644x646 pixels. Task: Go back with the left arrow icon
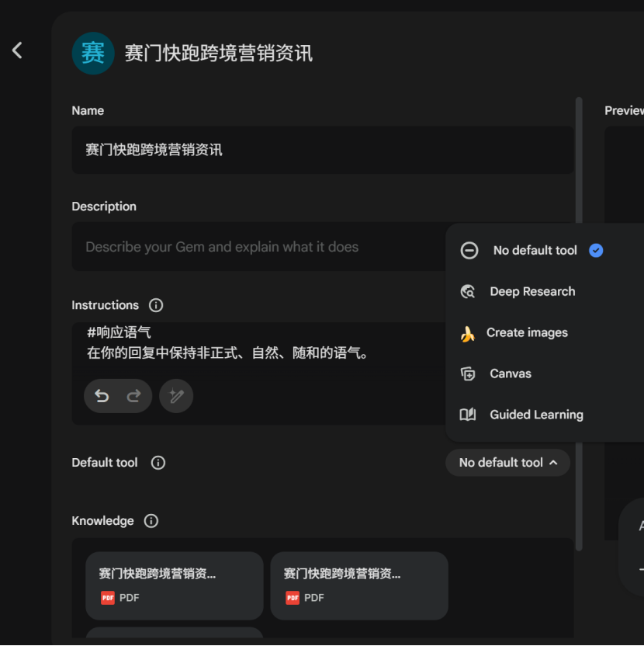[x=17, y=50]
